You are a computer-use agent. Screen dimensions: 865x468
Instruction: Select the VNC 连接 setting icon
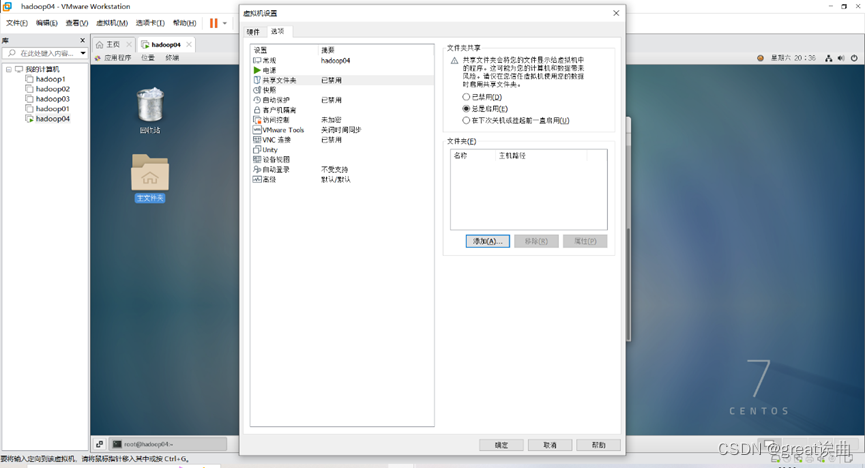pyautogui.click(x=257, y=140)
